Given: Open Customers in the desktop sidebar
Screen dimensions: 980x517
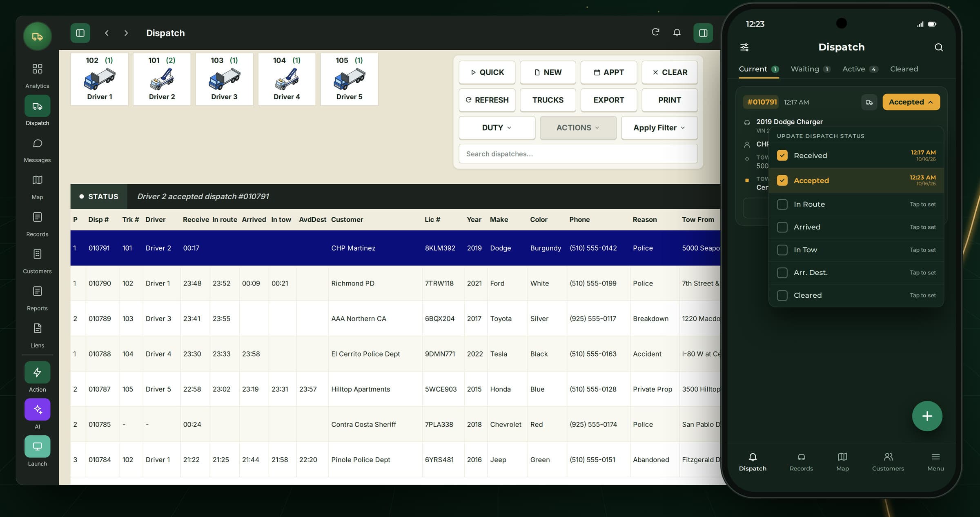Looking at the screenshot, I should [37, 261].
